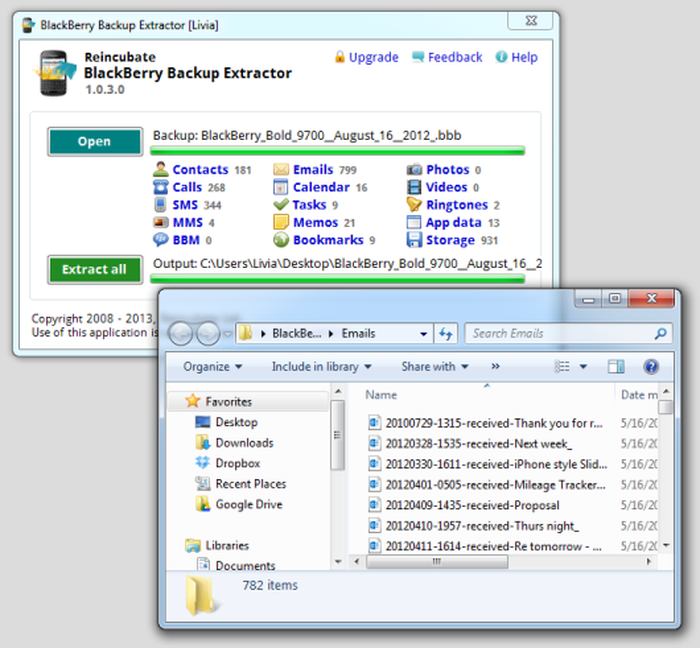Screen dimensions: 700x648
Task: Click the Explorer back arrow button
Action: (180, 333)
